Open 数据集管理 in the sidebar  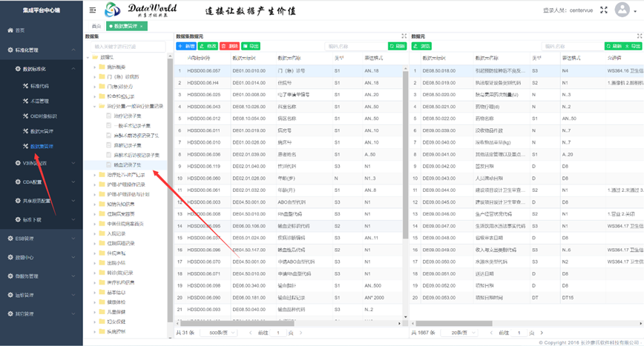pos(42,147)
